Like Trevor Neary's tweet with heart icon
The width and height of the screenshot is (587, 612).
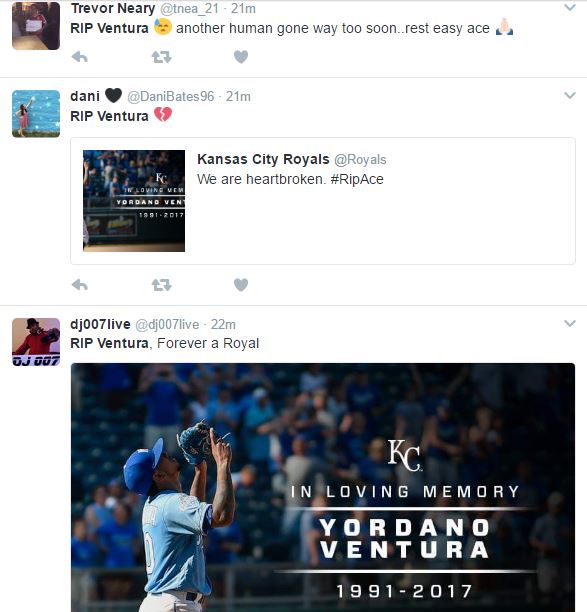[x=241, y=57]
